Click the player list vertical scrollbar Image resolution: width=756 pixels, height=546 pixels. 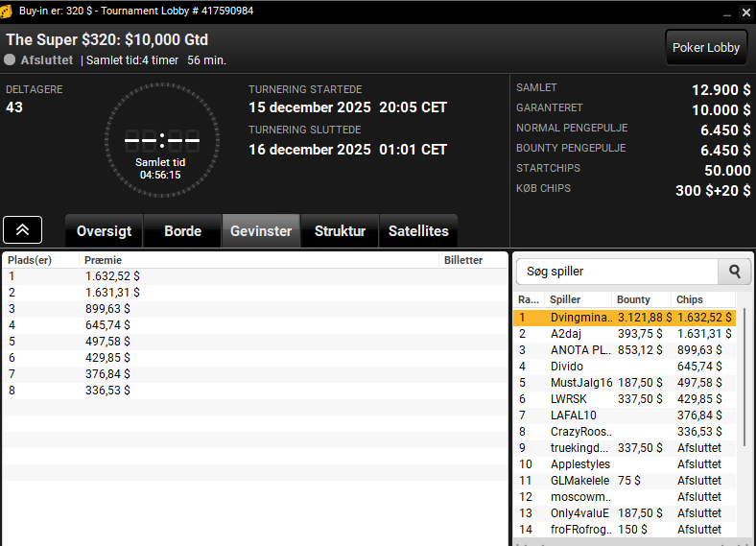[x=745, y=376]
